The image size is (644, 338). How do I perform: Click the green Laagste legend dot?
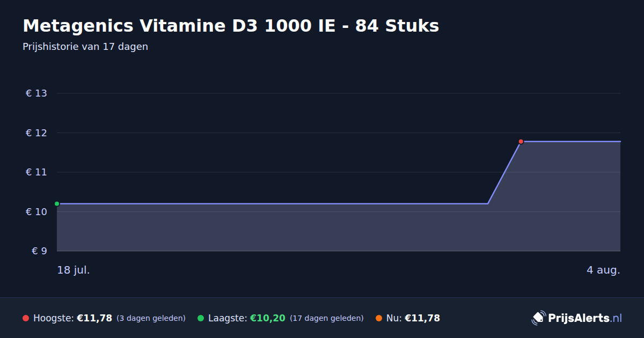point(201,318)
